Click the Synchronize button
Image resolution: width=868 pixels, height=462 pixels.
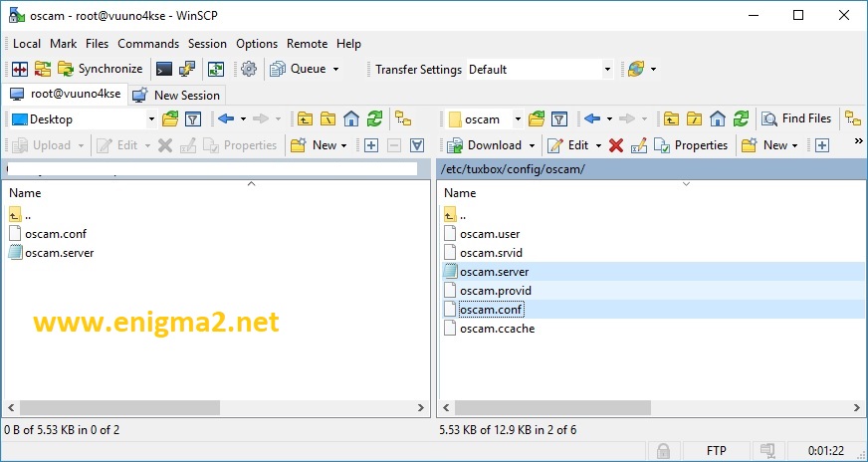point(101,70)
